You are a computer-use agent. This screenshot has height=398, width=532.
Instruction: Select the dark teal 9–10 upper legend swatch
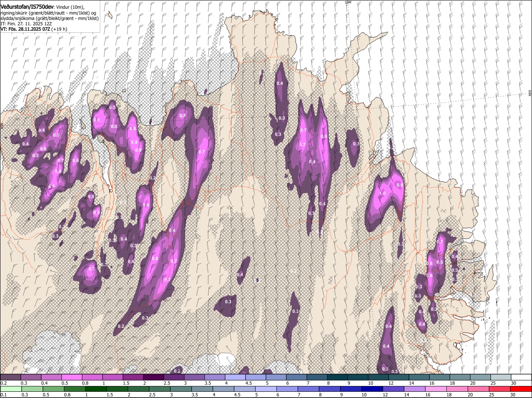357,377
